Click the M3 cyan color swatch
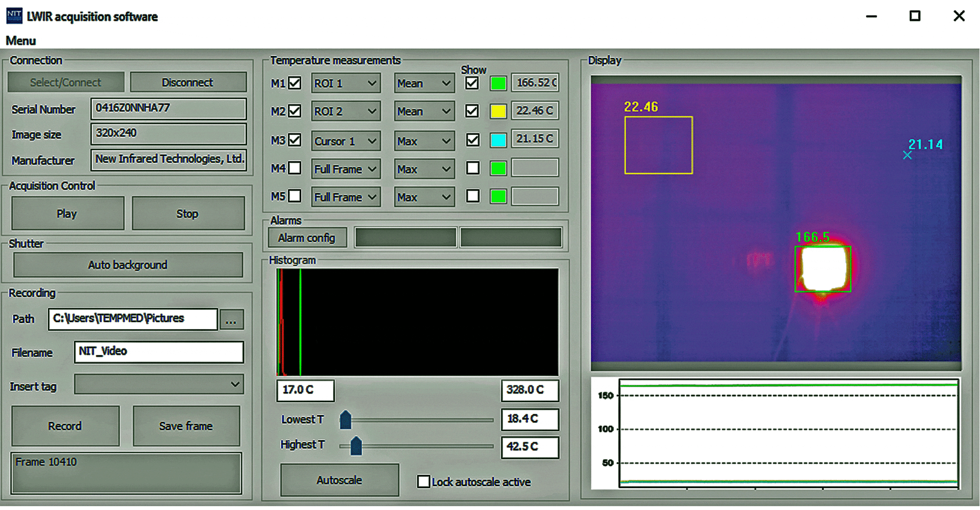The width and height of the screenshot is (980, 510). point(498,140)
